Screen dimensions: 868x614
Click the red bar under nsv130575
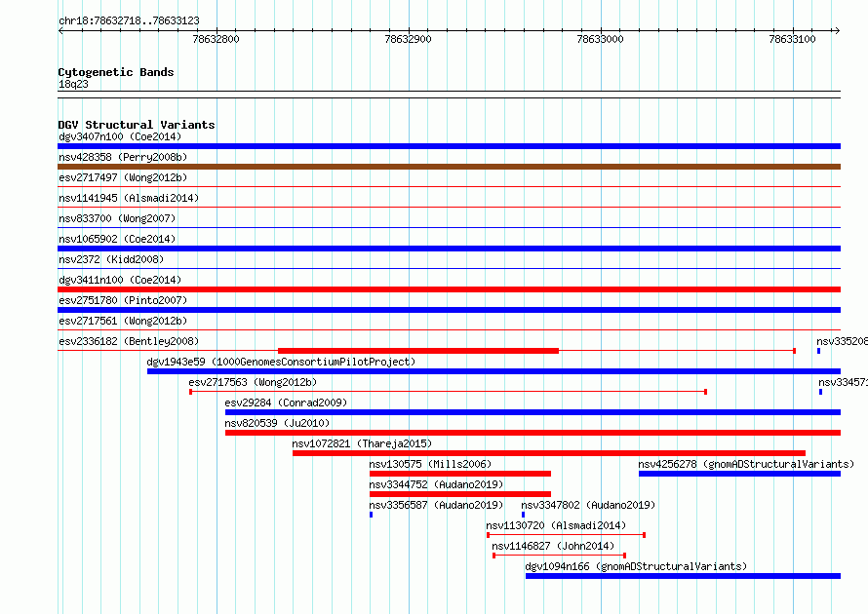[x=460, y=474]
